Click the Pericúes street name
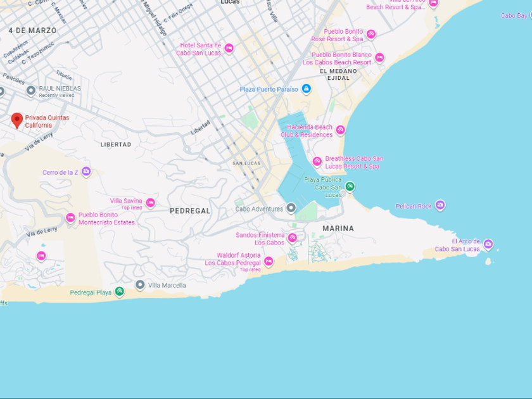The height and width of the screenshot is (399, 532). pos(13,79)
